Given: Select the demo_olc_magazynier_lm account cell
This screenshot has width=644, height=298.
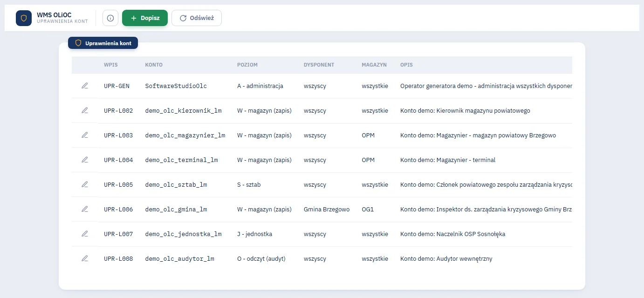Looking at the screenshot, I should coord(185,135).
